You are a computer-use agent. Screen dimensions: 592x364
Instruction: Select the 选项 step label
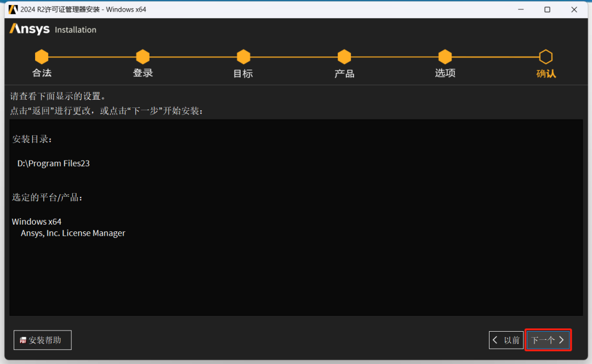(x=445, y=73)
